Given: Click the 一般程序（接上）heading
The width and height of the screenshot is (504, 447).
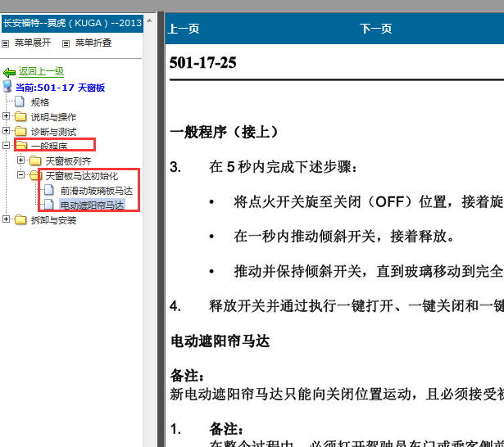Looking at the screenshot, I should pos(225,133).
